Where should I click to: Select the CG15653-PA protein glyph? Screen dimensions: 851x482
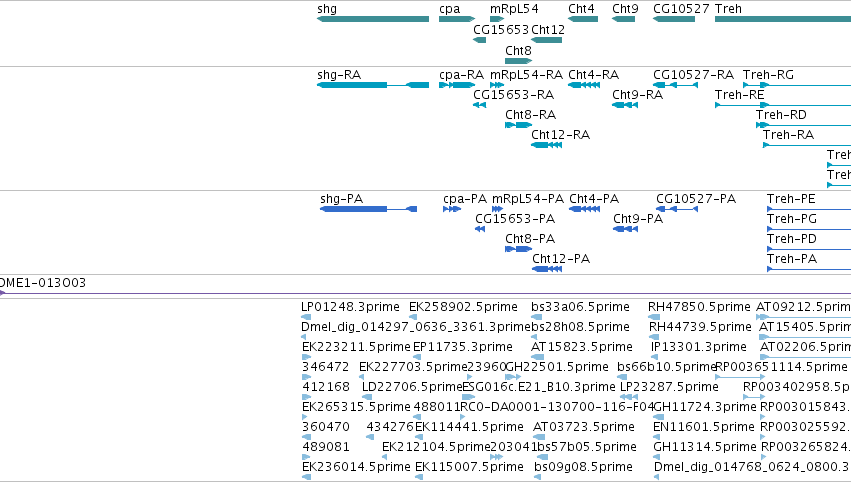(480, 229)
